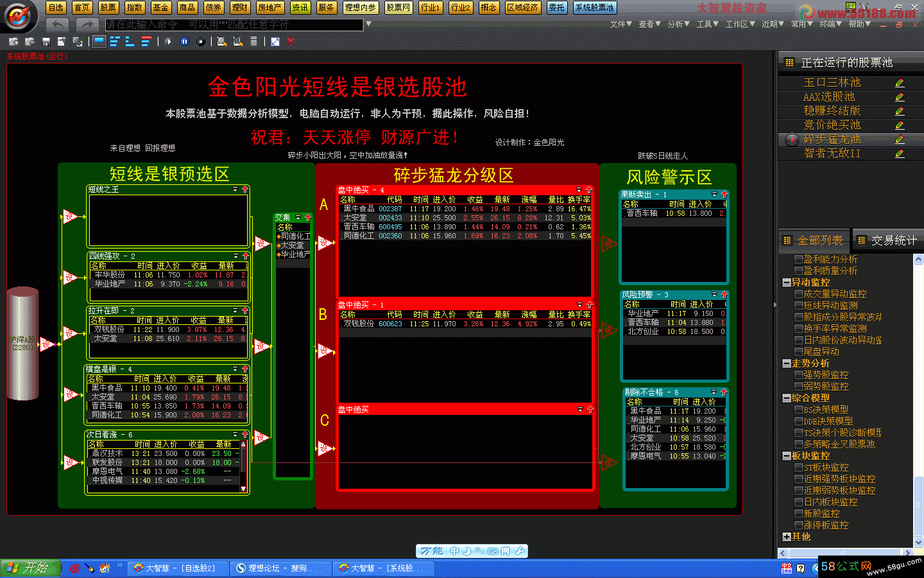Viewport: 924px width, 578px height.
Task: Click the 沪深A股 cylinder source node
Action: tap(22, 344)
